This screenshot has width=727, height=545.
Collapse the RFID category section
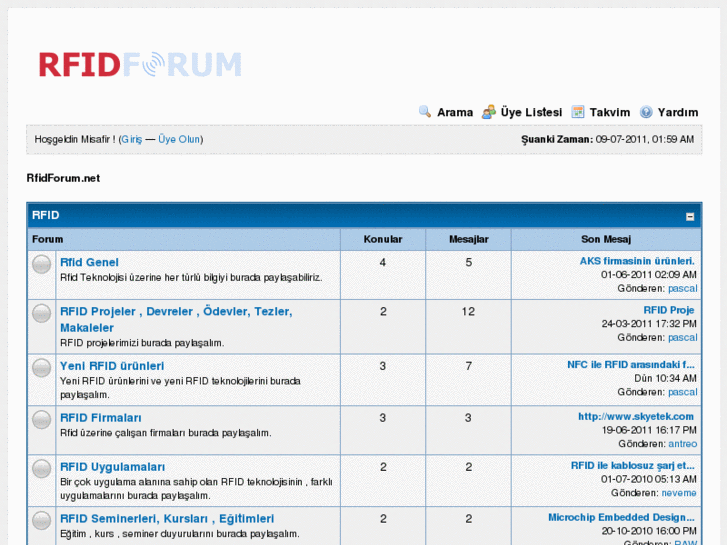(x=690, y=217)
